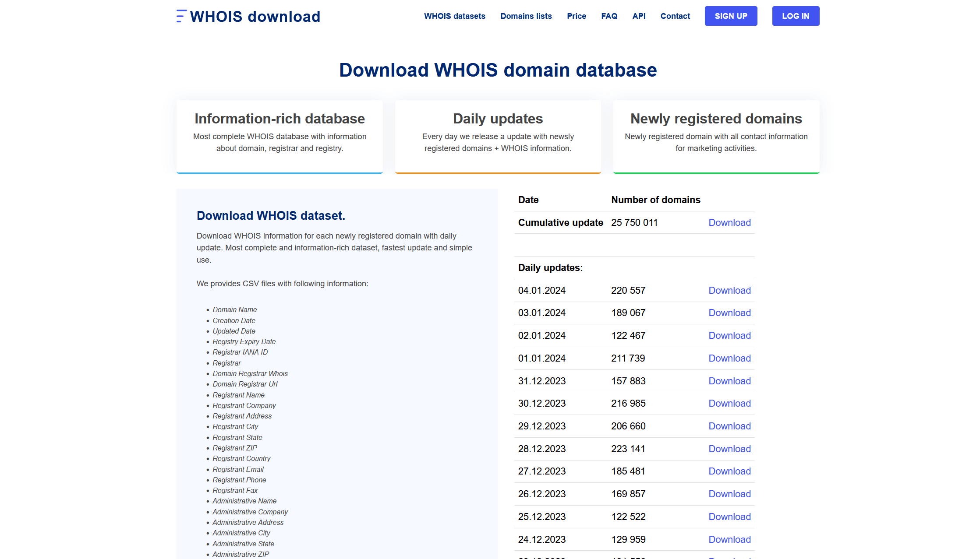The image size is (980, 559).
Task: Download the 03.01.2024 daily update
Action: pos(729,313)
